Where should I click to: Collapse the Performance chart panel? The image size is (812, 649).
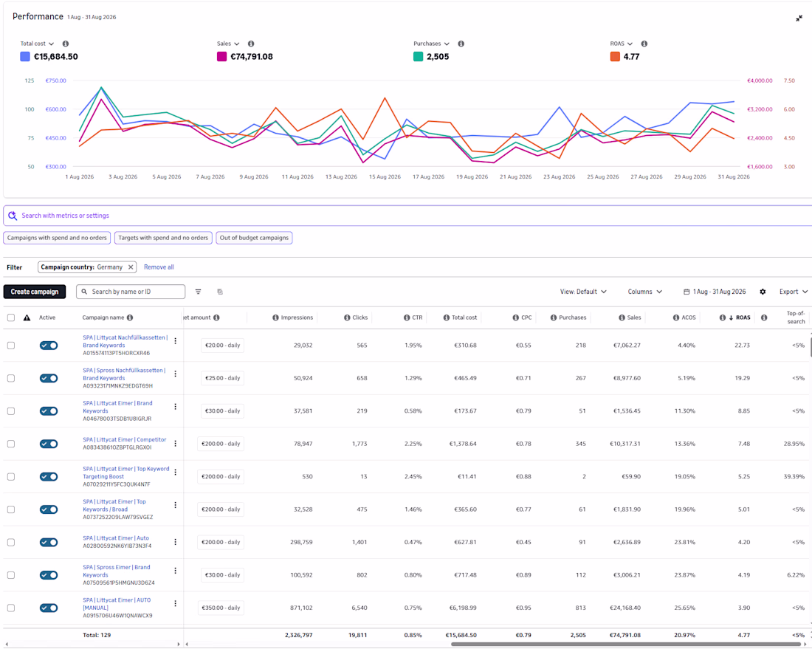(799, 18)
